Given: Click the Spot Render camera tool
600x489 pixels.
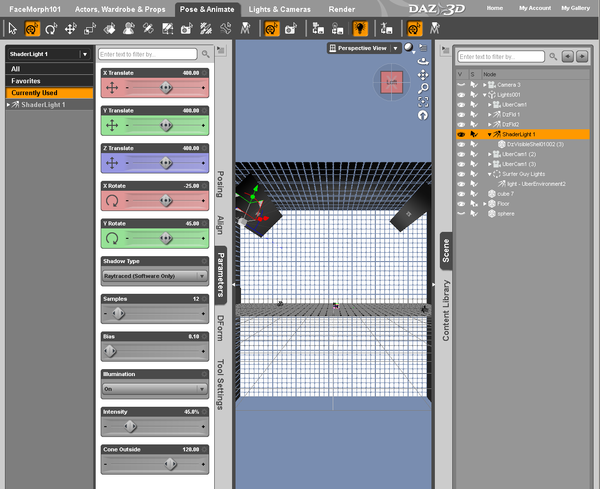Looking at the screenshot, I should tap(187, 29).
